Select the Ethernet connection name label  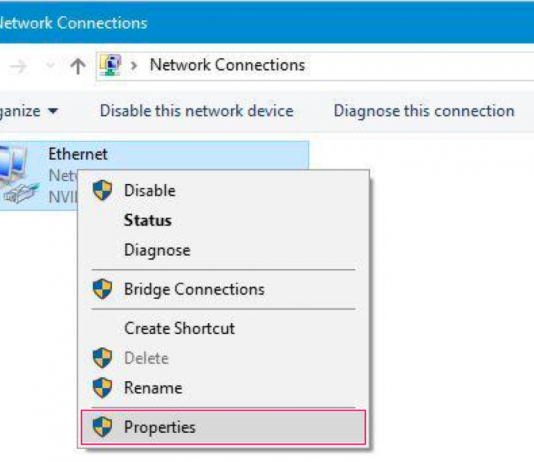pos(78,154)
